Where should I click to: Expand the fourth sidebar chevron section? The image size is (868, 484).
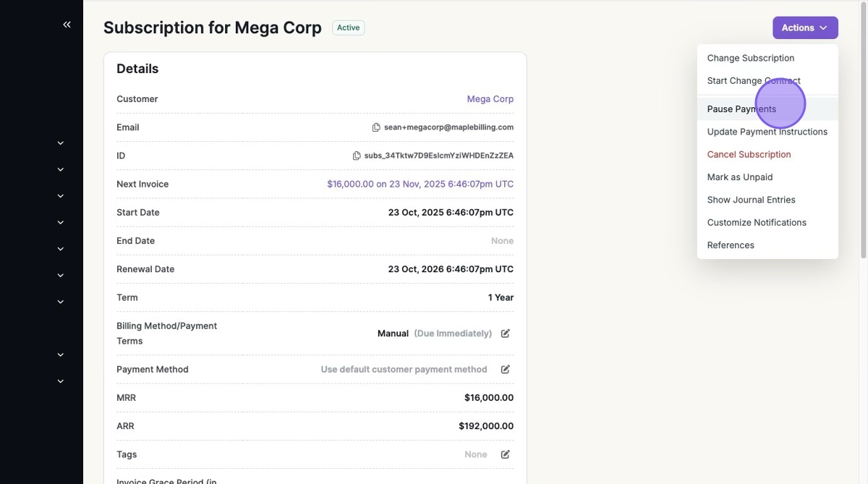pyautogui.click(x=61, y=223)
